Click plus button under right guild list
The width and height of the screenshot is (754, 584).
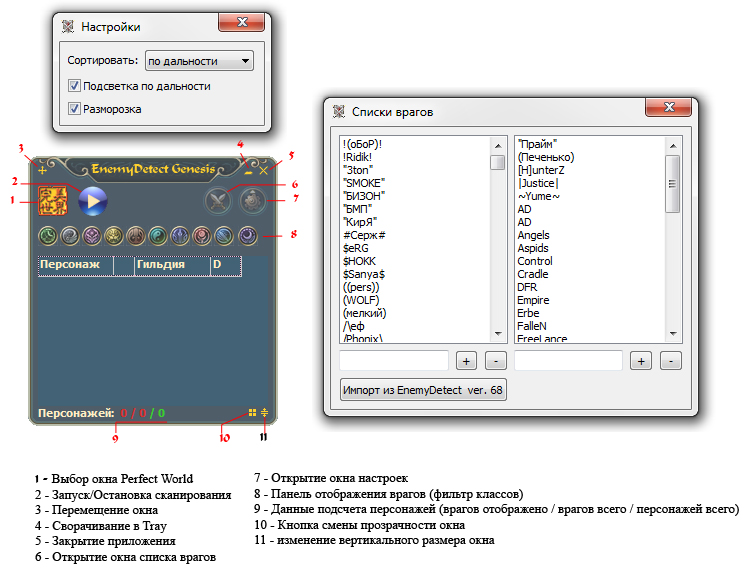click(x=641, y=361)
